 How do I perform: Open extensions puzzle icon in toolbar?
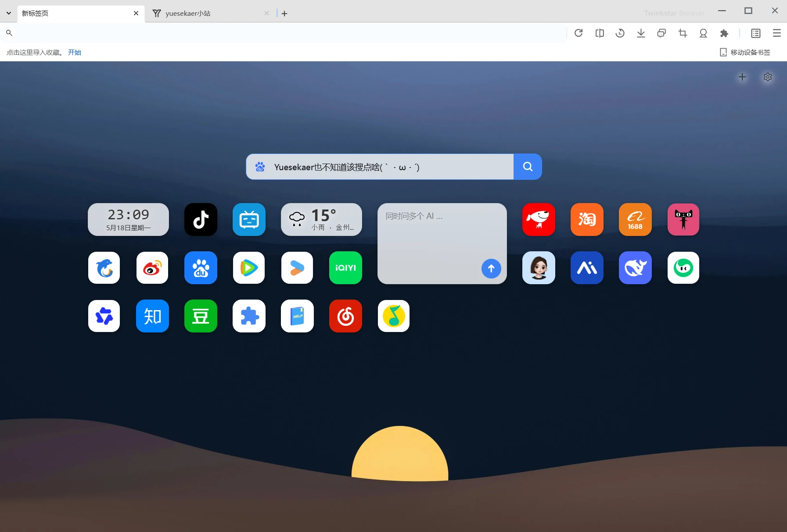pos(724,33)
